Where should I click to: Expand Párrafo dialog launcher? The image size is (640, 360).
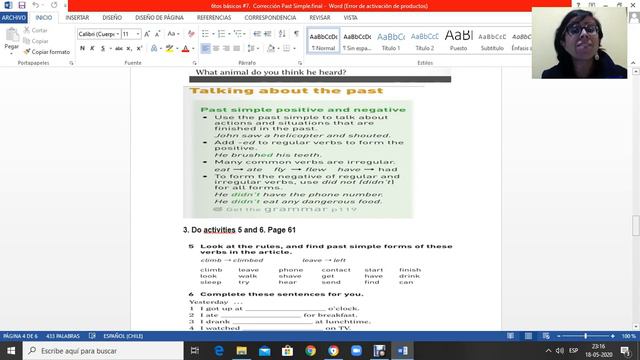[x=300, y=63]
